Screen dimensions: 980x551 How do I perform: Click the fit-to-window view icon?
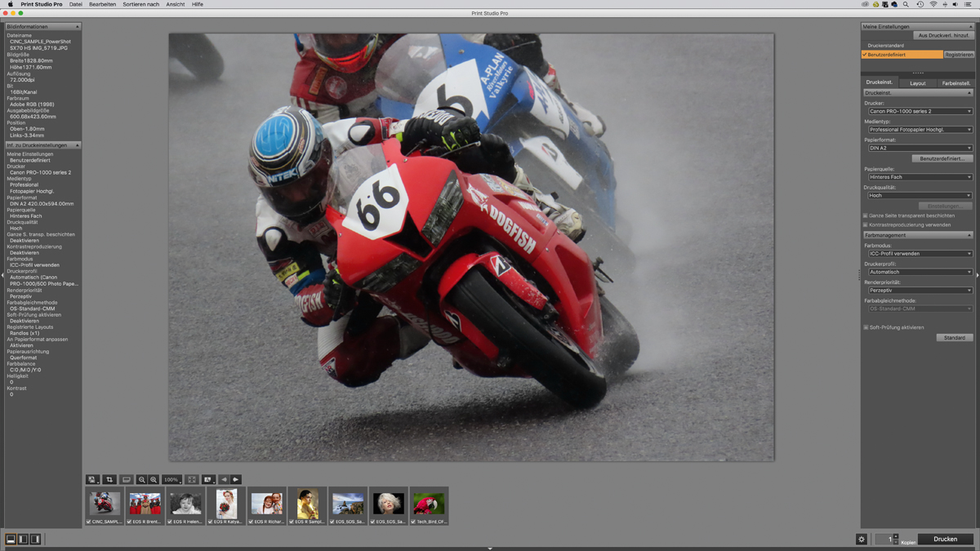point(192,480)
